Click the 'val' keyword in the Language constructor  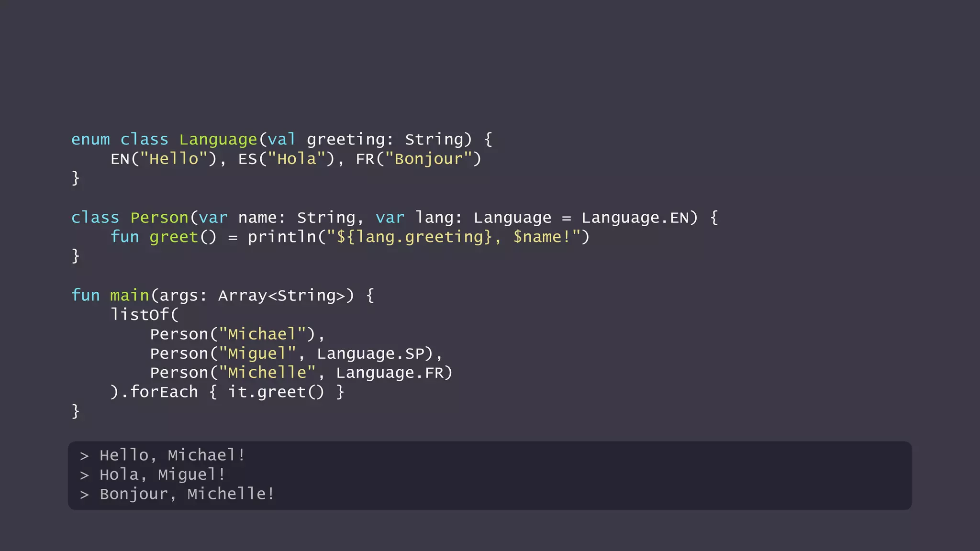click(281, 139)
